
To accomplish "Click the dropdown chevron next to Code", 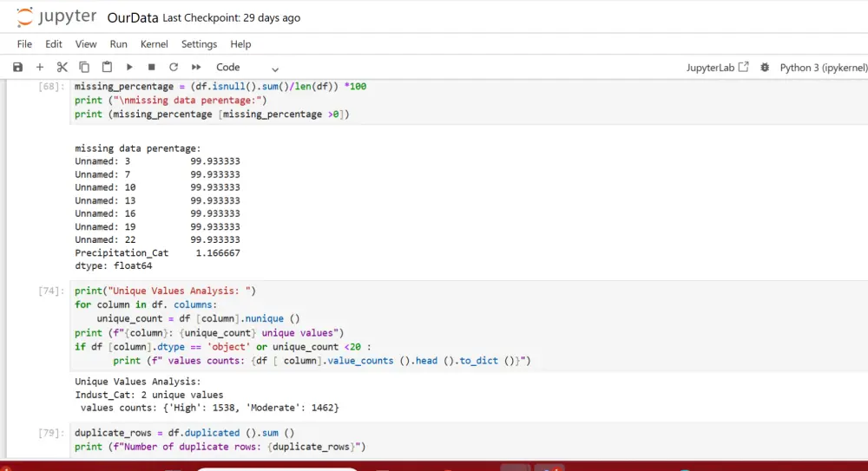I will pyautogui.click(x=274, y=69).
